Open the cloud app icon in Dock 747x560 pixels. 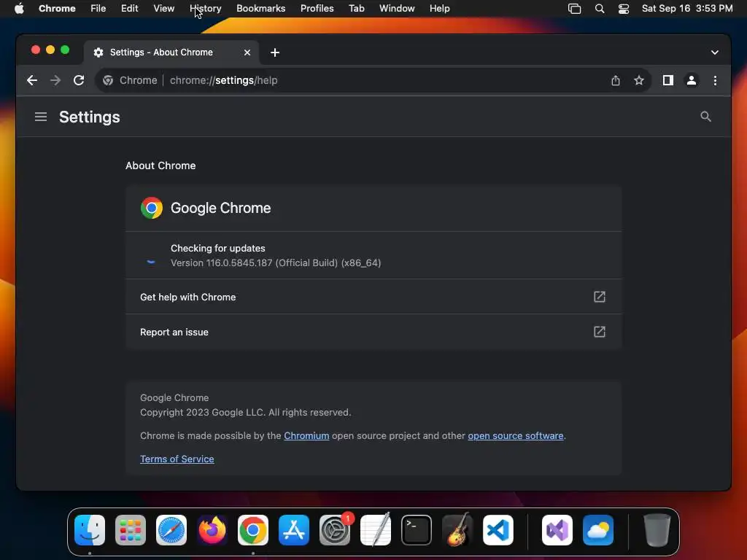pos(598,530)
